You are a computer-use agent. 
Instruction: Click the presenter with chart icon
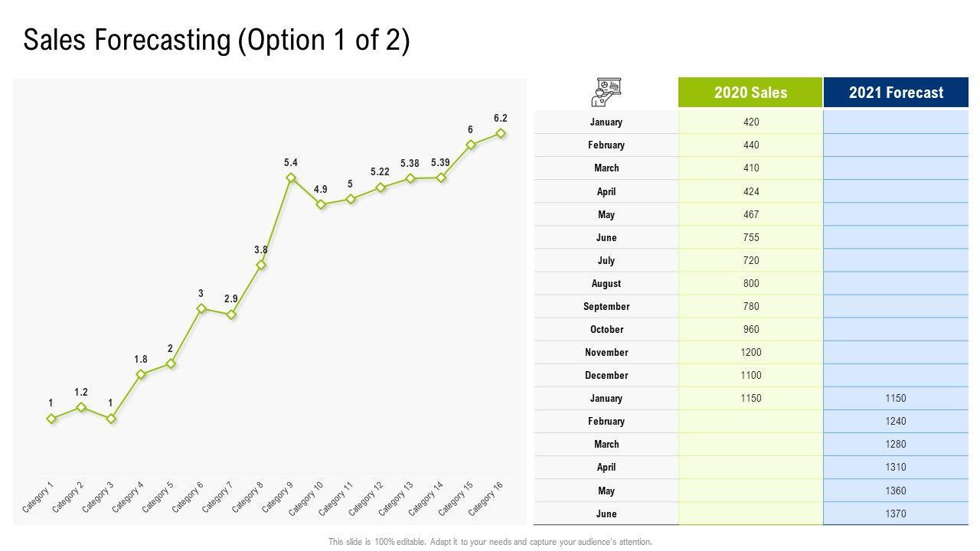pyautogui.click(x=606, y=93)
